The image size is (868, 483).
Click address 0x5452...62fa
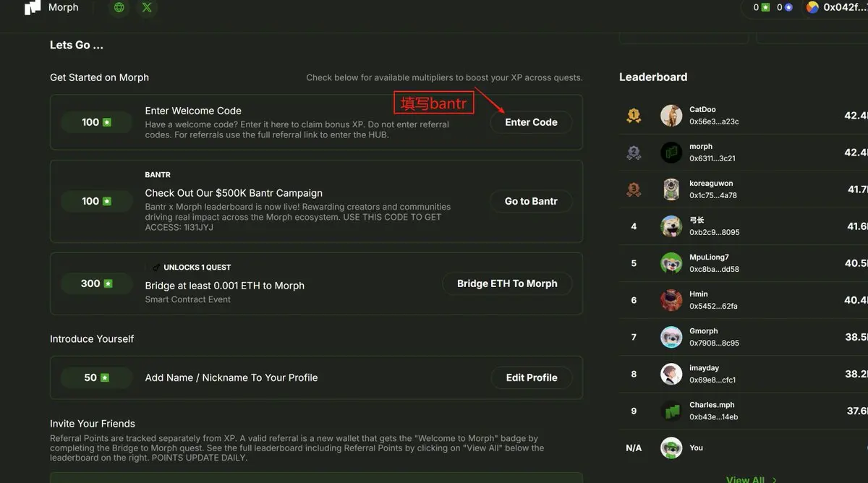pos(713,306)
